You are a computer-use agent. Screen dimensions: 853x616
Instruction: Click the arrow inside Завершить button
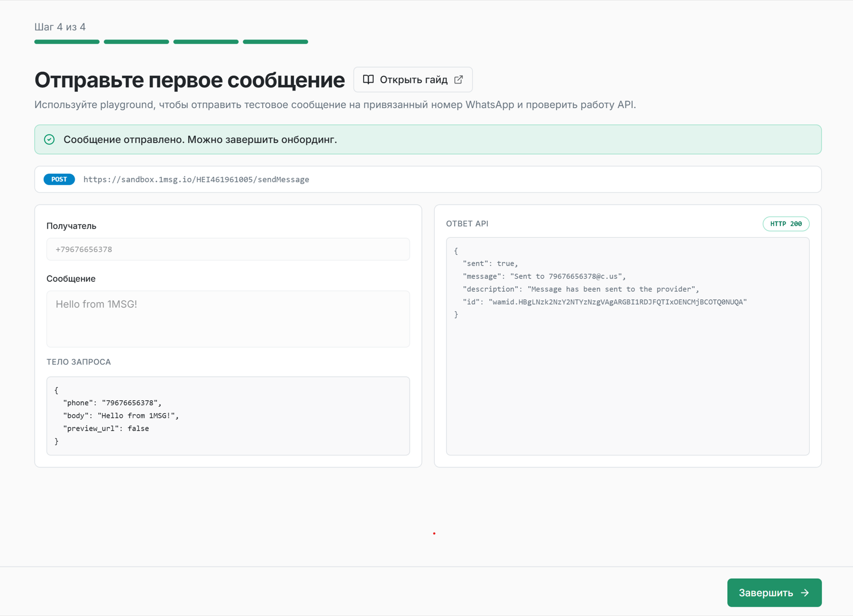805,593
